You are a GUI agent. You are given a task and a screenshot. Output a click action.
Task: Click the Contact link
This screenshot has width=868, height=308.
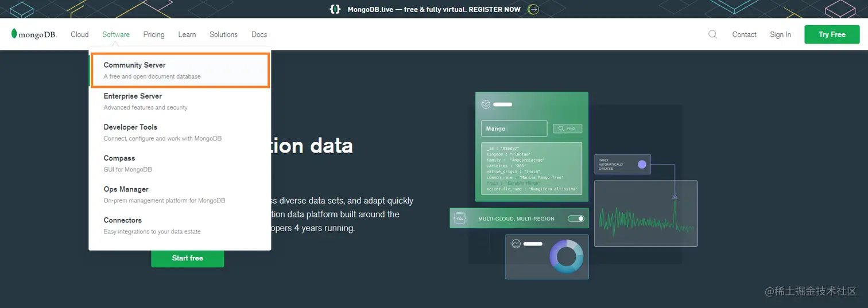pyautogui.click(x=744, y=34)
